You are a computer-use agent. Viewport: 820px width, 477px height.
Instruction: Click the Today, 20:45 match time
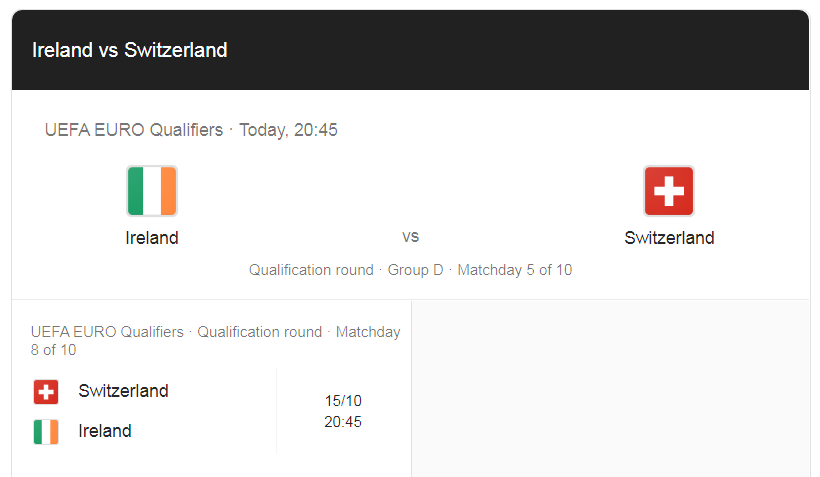click(289, 130)
